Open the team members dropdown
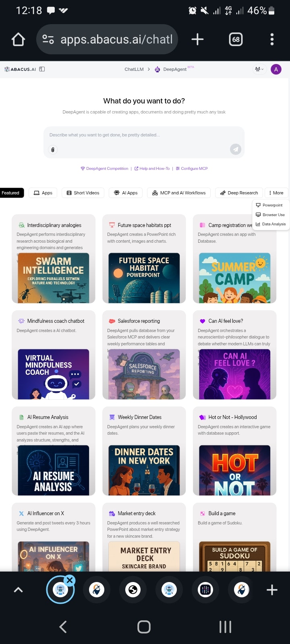290x644 pixels. click(259, 69)
